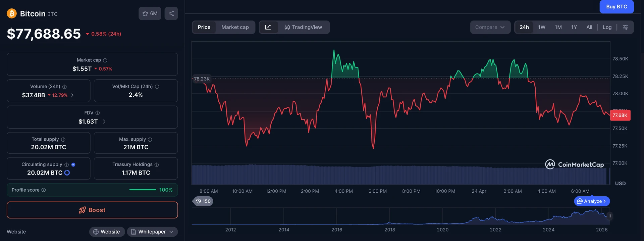Add Bitcoin to watchlist star button

(150, 13)
